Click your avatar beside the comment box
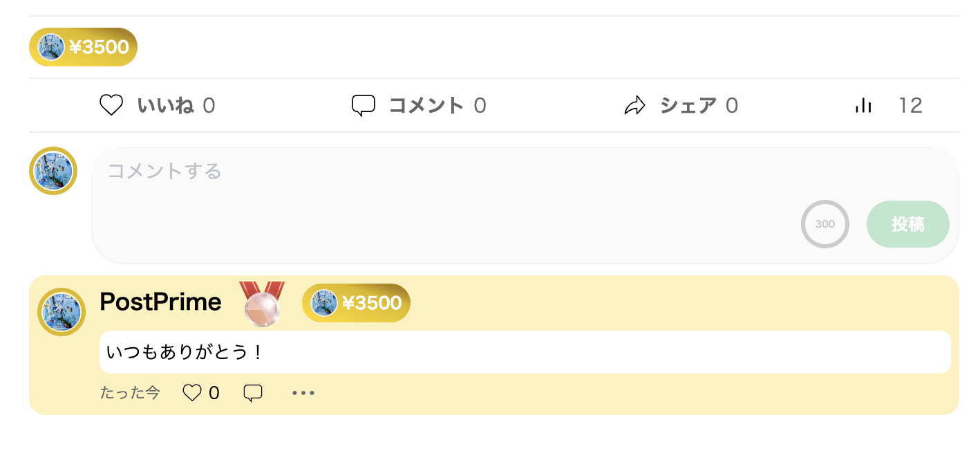980x451 pixels. (x=53, y=171)
